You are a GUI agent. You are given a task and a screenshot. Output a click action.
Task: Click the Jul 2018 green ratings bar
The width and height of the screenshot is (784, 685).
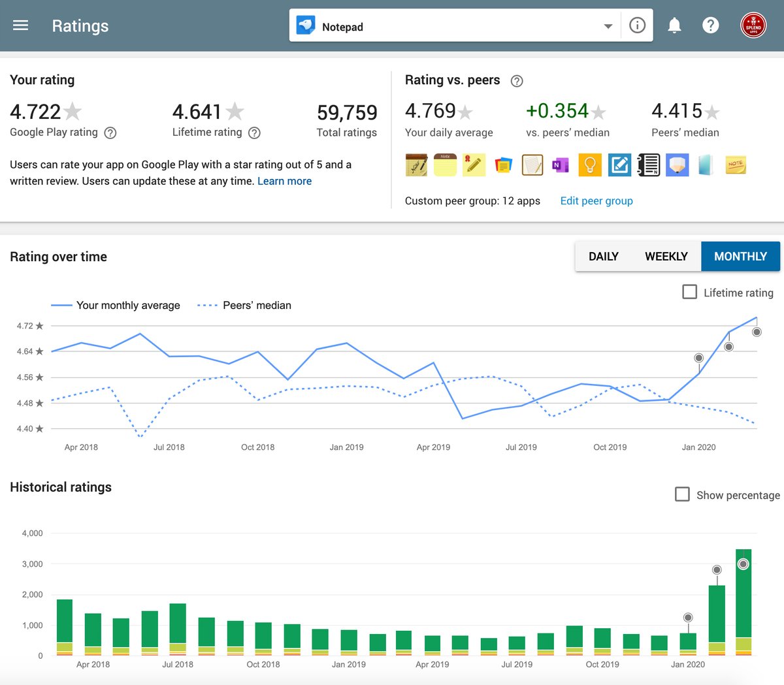click(178, 624)
